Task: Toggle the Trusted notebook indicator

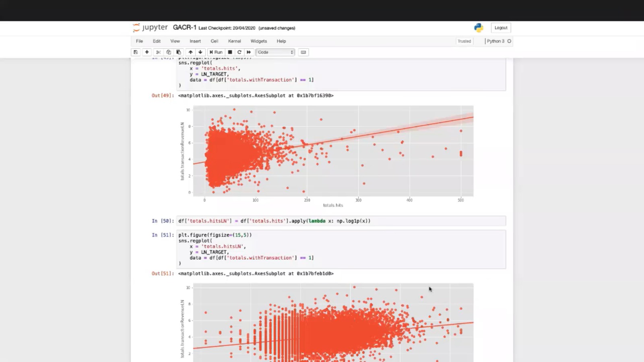Action: (464, 41)
